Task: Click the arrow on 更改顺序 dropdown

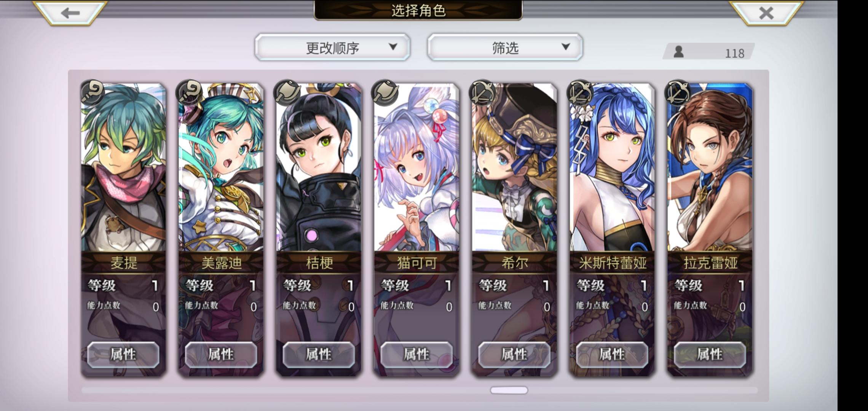Action: click(393, 47)
